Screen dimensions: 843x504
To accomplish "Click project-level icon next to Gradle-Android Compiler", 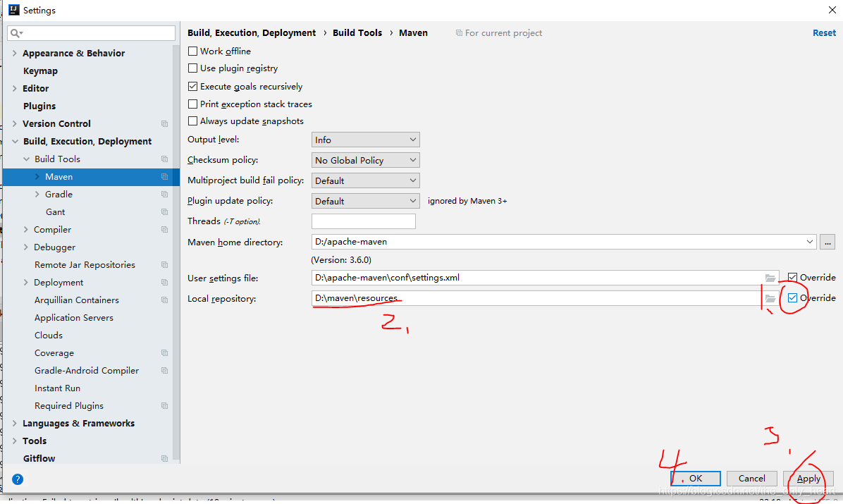I will click(164, 371).
